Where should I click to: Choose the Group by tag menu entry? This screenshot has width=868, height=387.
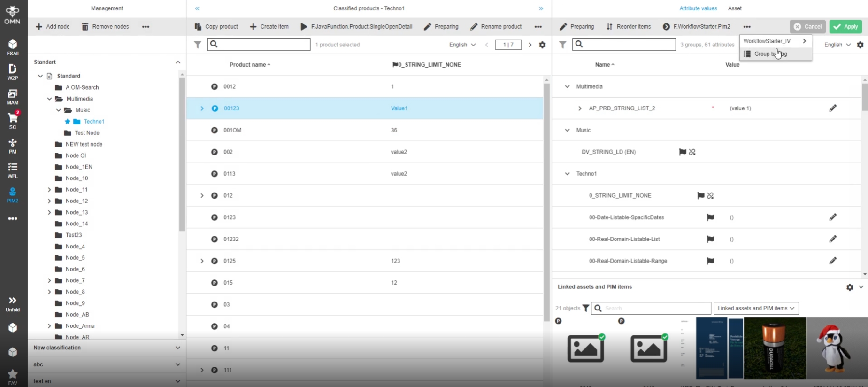coord(776,54)
